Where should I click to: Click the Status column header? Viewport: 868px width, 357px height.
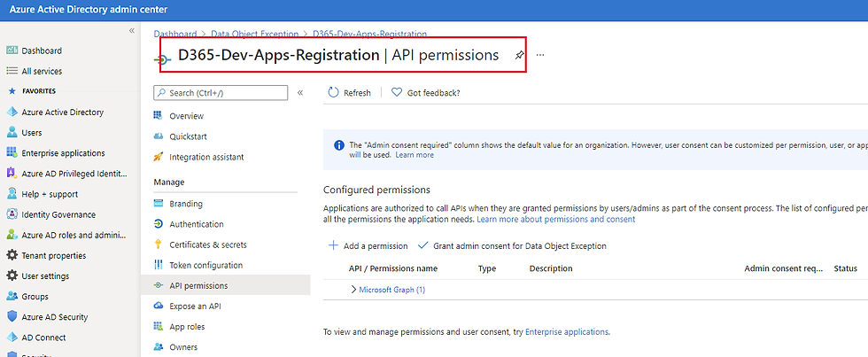[x=845, y=268]
